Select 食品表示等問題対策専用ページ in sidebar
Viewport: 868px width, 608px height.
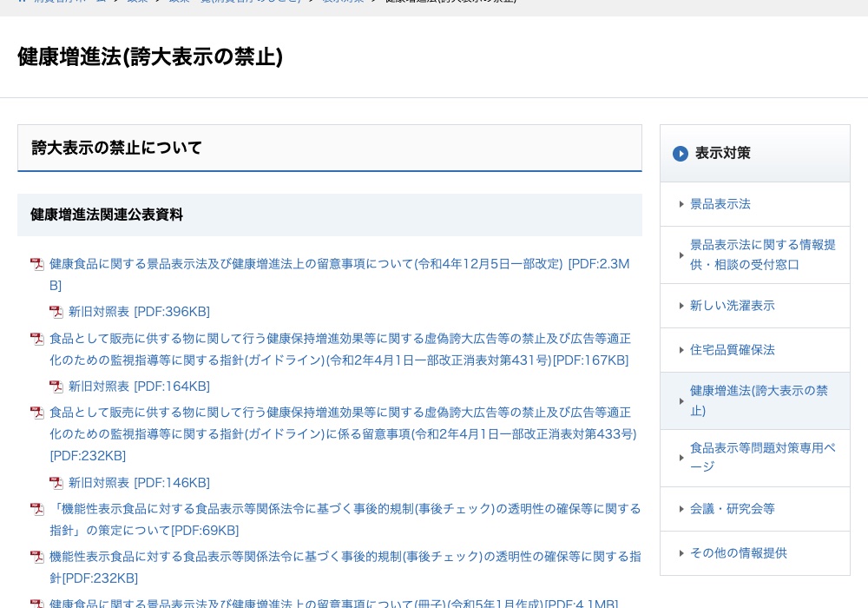point(763,458)
